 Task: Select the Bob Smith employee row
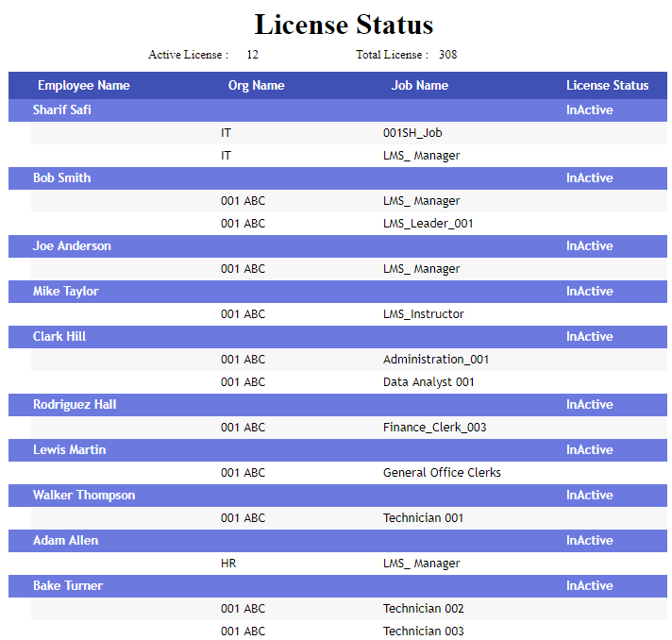click(x=61, y=178)
